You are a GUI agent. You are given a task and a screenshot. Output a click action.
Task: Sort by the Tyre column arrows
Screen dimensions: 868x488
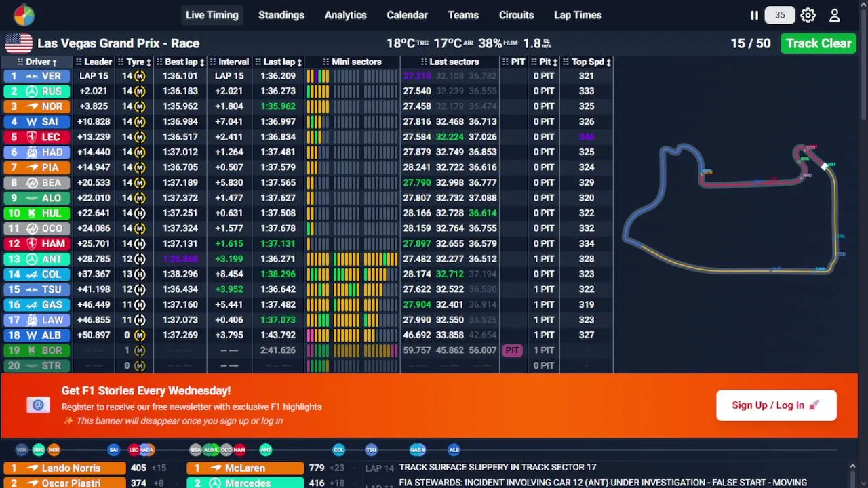(x=149, y=62)
